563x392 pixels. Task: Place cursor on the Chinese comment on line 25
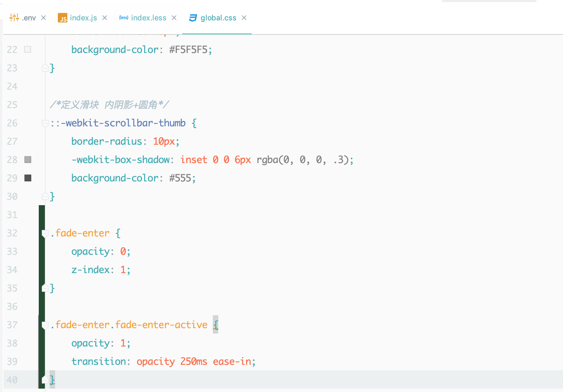tap(109, 105)
